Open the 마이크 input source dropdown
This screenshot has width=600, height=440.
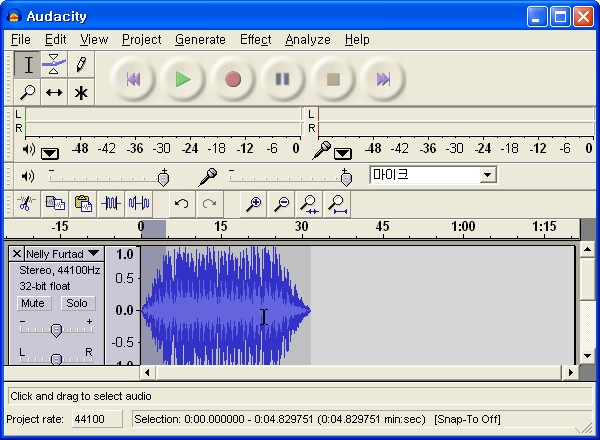488,175
